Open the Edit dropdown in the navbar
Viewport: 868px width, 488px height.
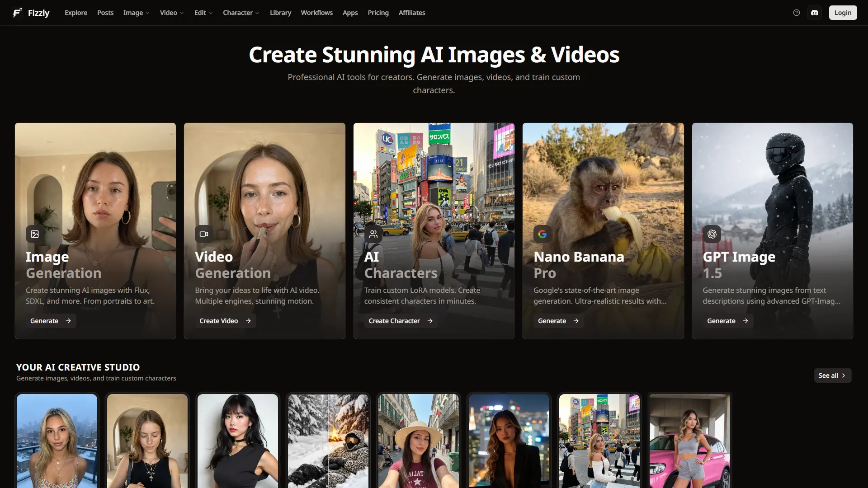point(203,13)
